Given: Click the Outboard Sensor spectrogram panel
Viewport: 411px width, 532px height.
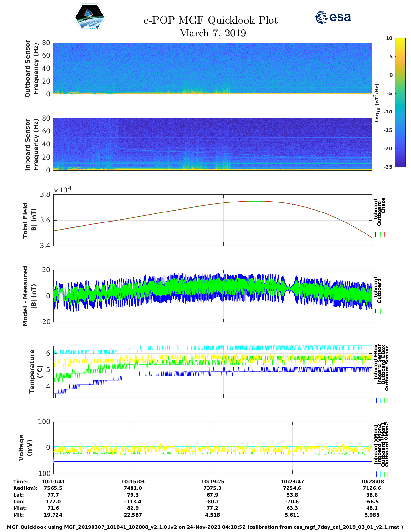Looking at the screenshot, I should [x=212, y=68].
